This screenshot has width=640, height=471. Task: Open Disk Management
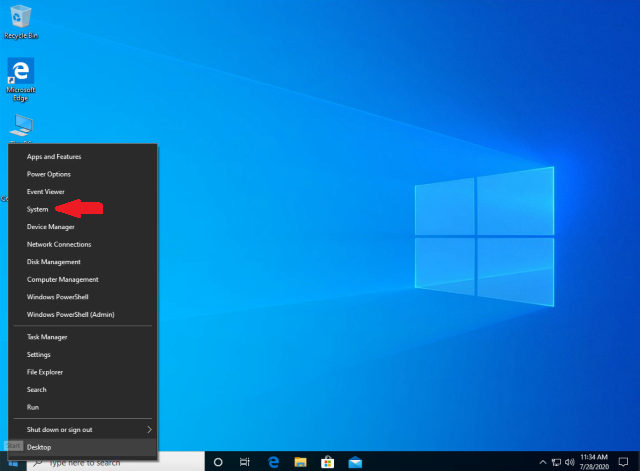coord(82,262)
